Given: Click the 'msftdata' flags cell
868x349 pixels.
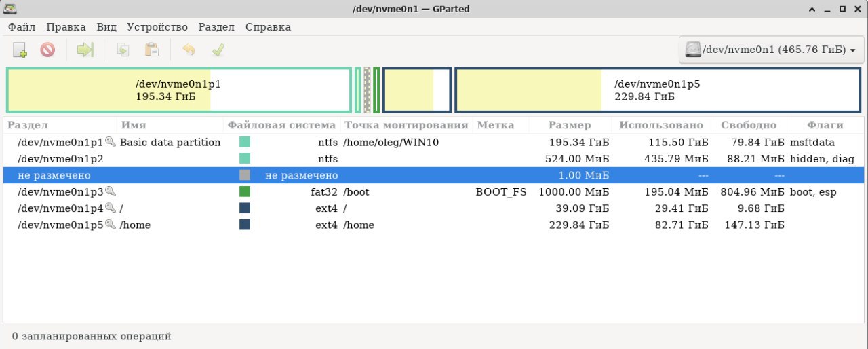Looking at the screenshot, I should tap(812, 142).
